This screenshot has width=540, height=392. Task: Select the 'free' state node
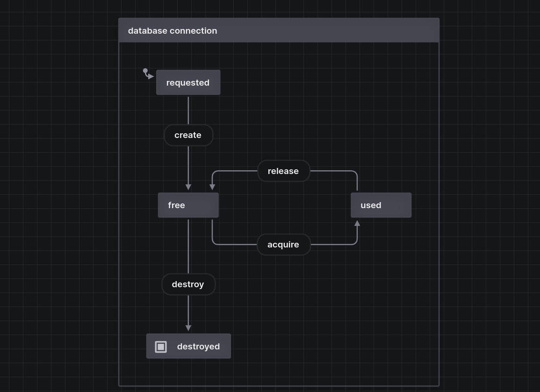pos(188,205)
